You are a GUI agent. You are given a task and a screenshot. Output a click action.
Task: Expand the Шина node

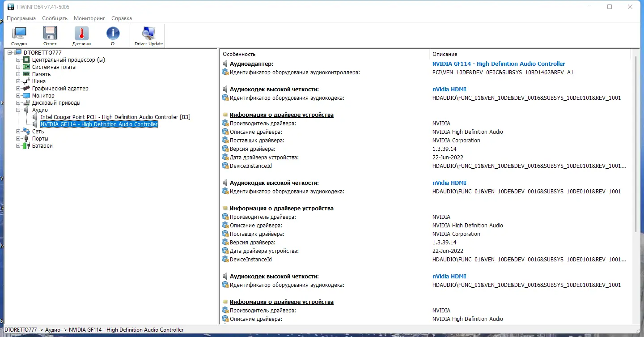click(18, 81)
